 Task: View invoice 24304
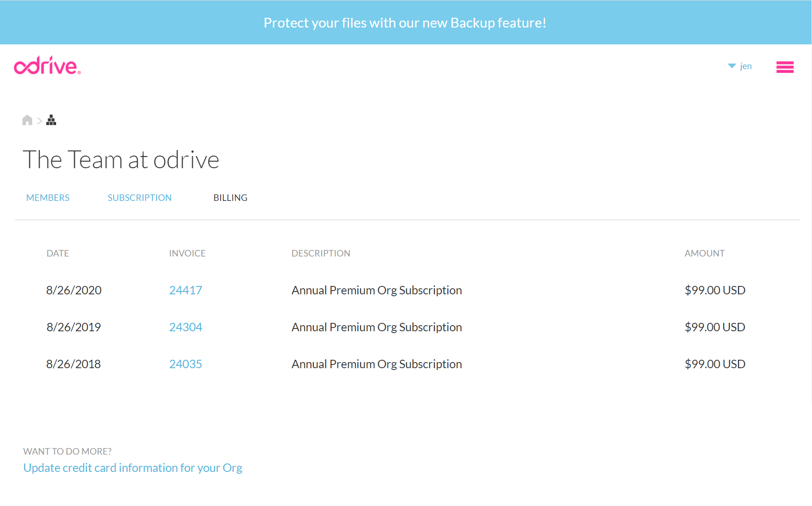(185, 327)
